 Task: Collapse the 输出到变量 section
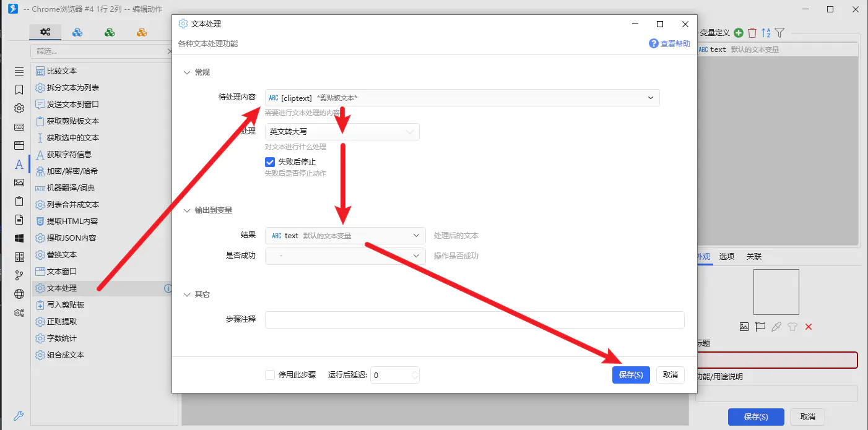tap(187, 210)
